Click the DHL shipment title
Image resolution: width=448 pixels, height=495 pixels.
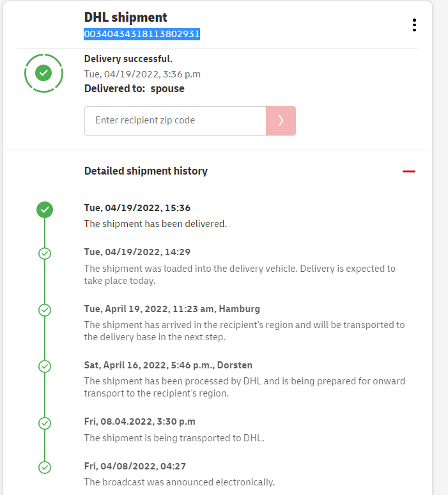click(126, 18)
